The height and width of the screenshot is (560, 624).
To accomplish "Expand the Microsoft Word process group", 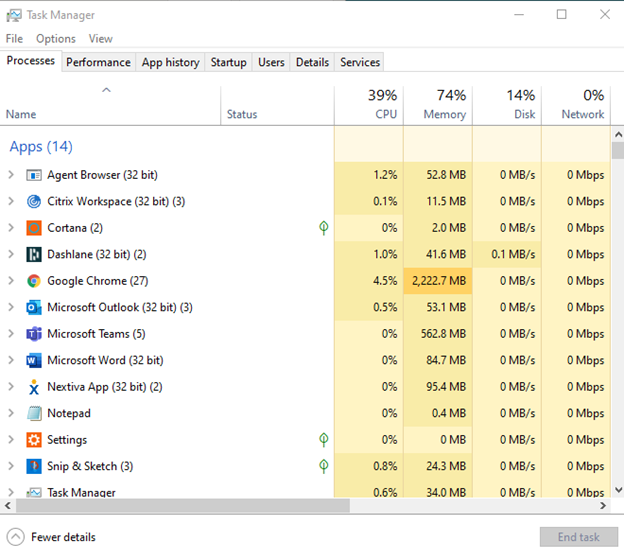I will tap(11, 360).
